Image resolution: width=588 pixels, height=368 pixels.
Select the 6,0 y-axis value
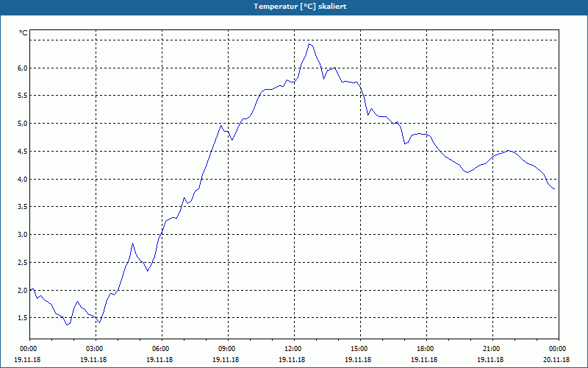[23, 68]
